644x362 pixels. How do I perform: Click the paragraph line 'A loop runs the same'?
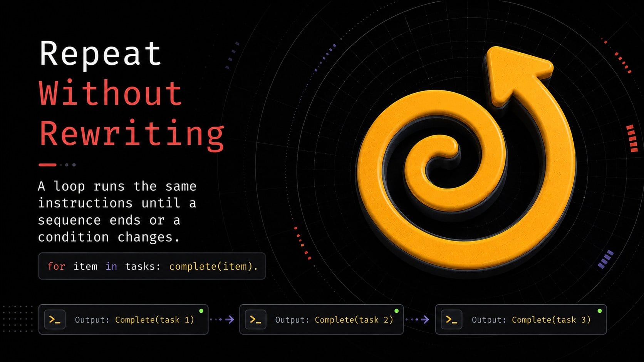click(117, 186)
